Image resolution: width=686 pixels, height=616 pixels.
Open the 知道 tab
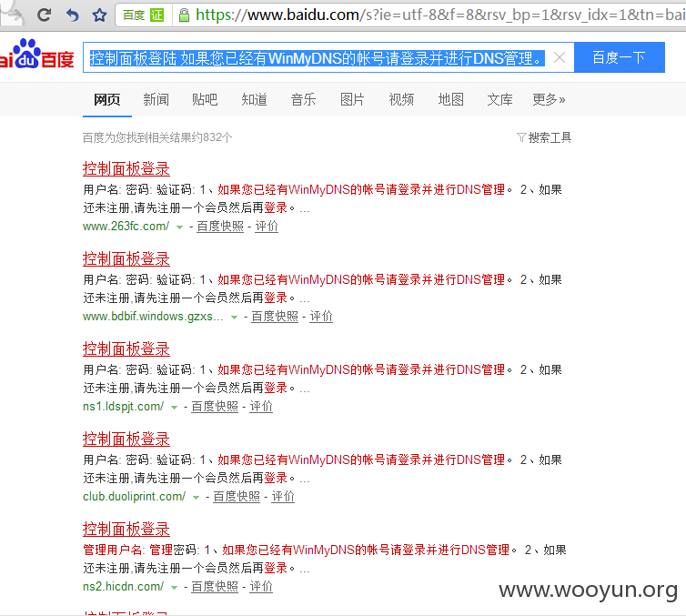[254, 100]
